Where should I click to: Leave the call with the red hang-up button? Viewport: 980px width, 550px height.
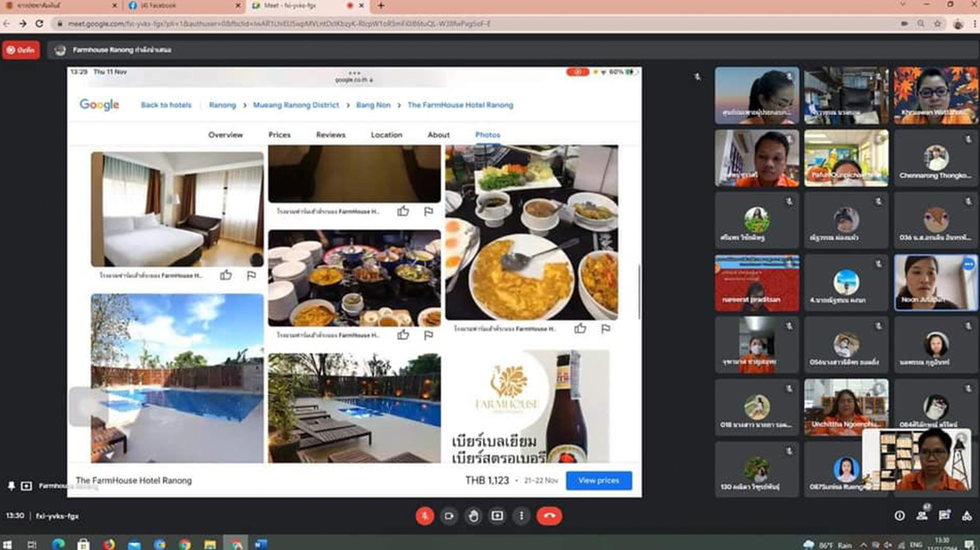[x=549, y=516]
